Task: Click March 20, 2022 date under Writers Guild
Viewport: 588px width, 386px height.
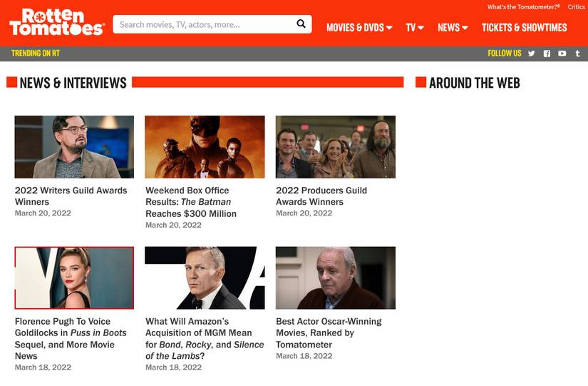Action: point(43,213)
